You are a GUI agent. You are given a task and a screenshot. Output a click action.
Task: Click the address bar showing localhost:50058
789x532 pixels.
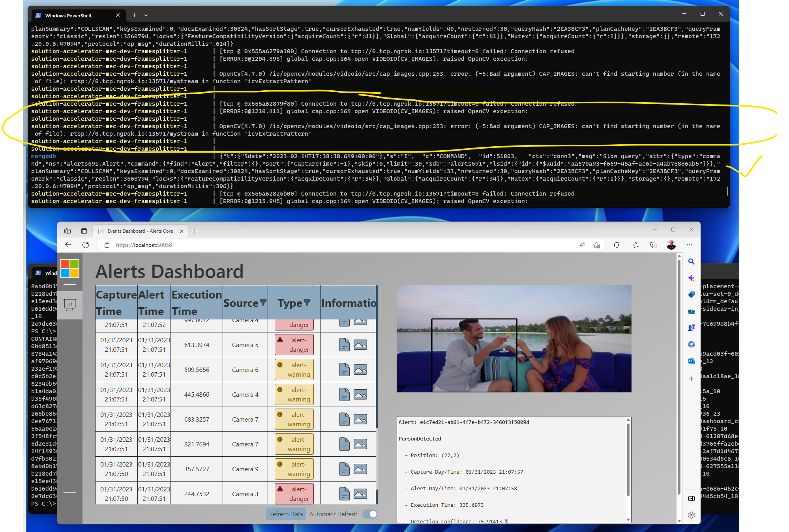[x=144, y=245]
